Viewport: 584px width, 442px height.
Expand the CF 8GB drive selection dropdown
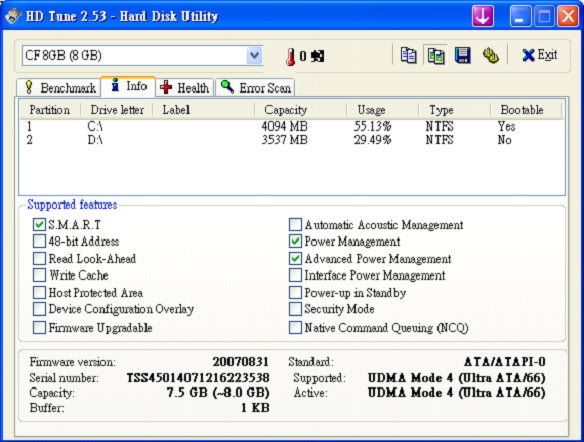click(254, 55)
